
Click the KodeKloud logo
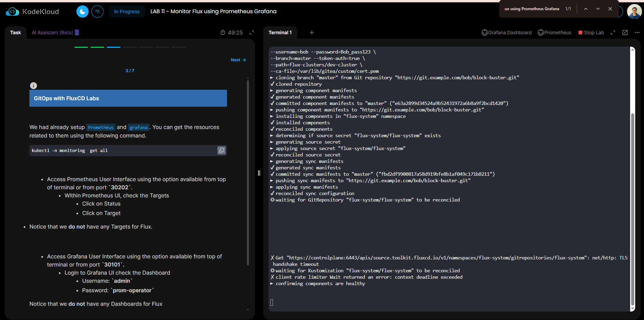[32, 12]
